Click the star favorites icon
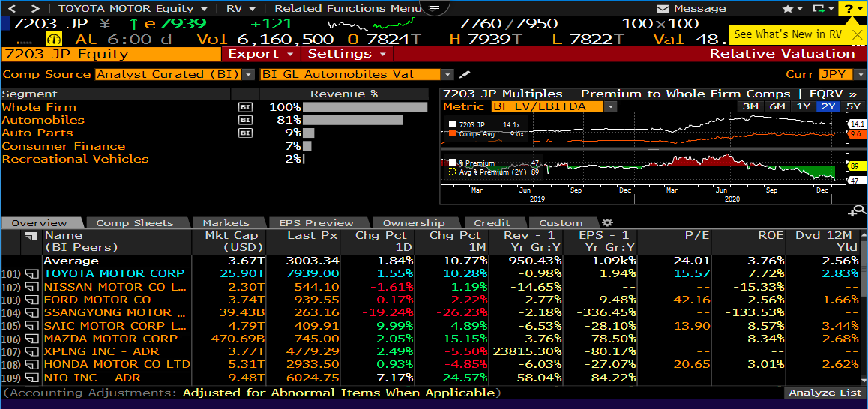This screenshot has width=868, height=409. tap(788, 9)
